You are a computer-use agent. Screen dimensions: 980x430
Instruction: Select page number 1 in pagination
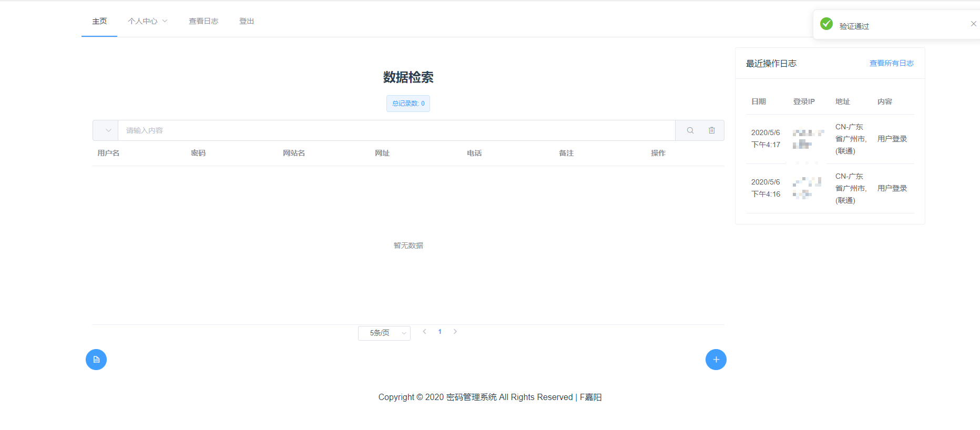coord(440,332)
